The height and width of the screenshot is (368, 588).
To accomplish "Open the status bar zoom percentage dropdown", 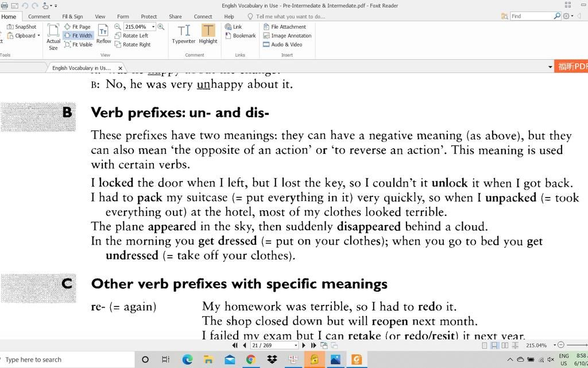I will 554,345.
